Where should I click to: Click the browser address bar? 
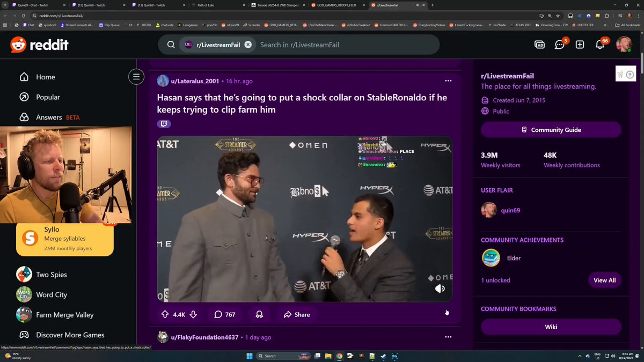(x=268, y=16)
